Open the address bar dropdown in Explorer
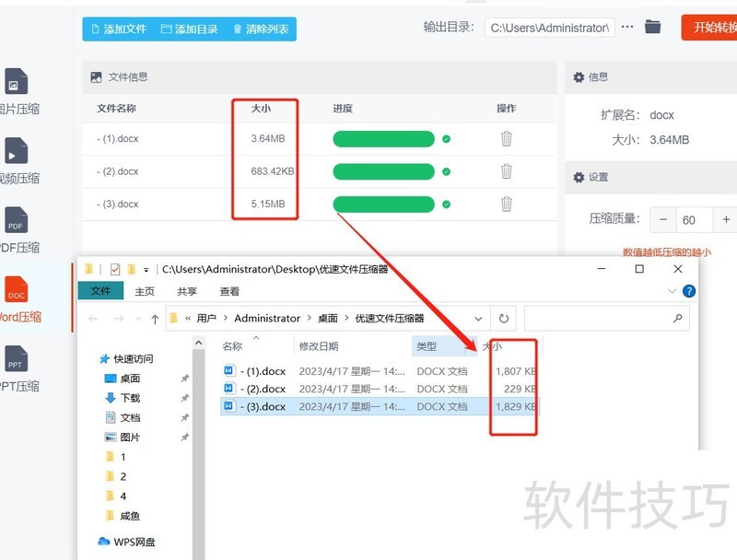737x560 pixels. [x=477, y=320]
